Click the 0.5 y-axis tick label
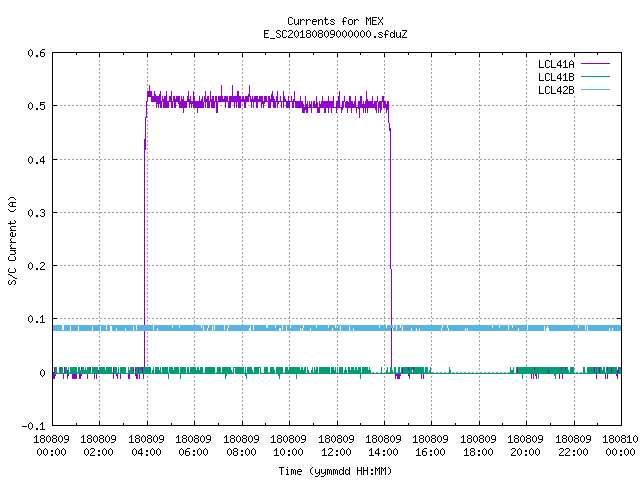This screenshot has width=640, height=480. pos(36,106)
